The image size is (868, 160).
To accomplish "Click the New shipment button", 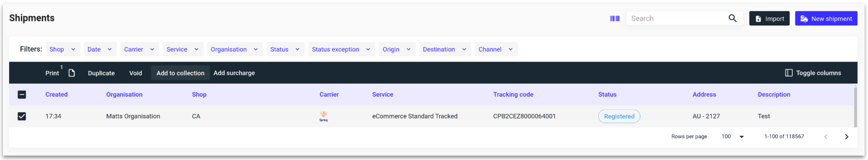I will [x=826, y=19].
